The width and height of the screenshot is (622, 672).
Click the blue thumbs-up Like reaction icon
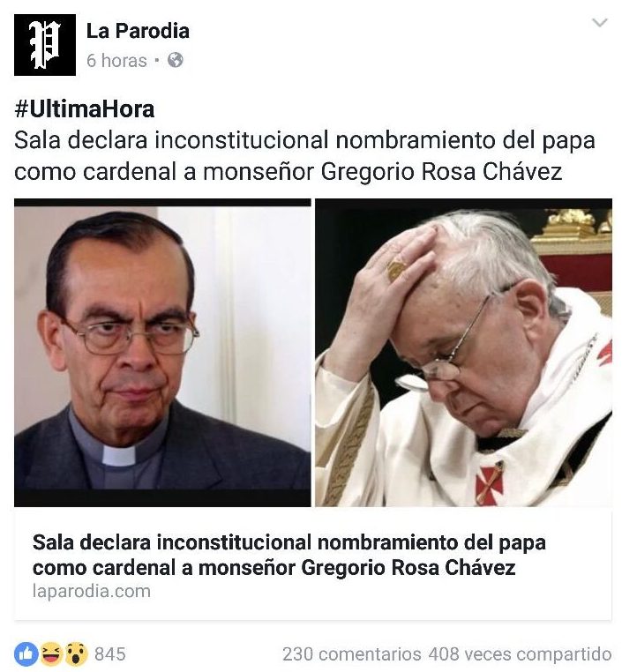click(26, 654)
